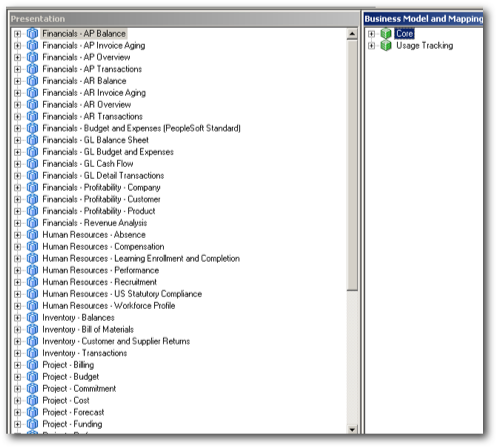Expand the Project - Billing node
This screenshot has height=448, width=497.
pyautogui.click(x=18, y=365)
